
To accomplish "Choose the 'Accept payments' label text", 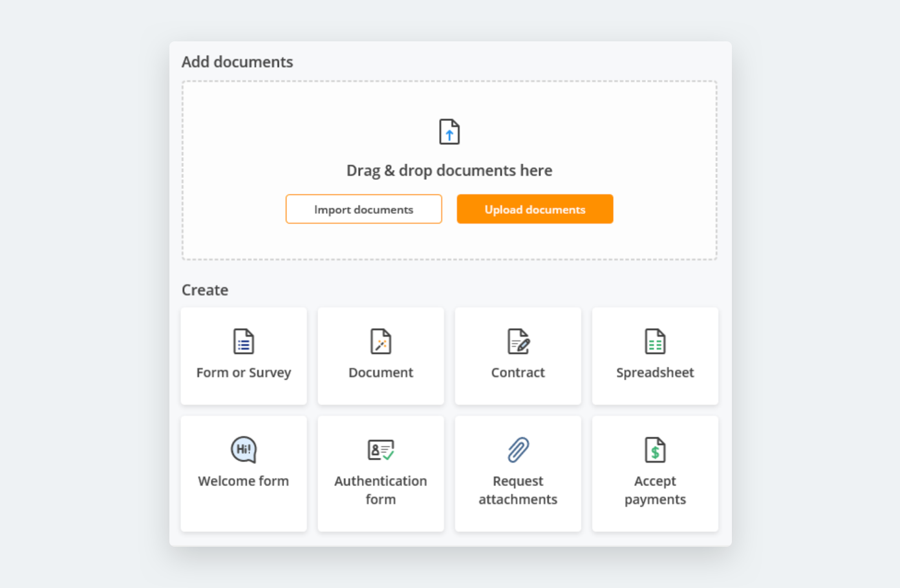I will pos(655,490).
